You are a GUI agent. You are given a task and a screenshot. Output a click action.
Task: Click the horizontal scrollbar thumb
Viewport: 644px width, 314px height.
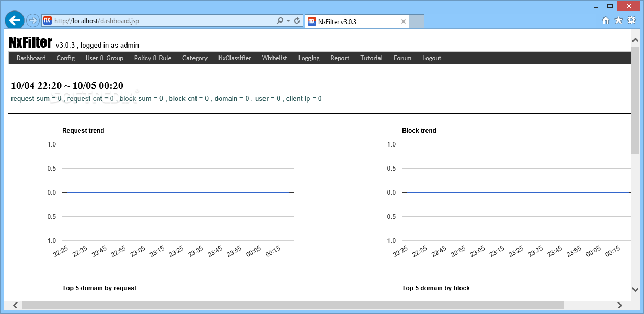point(293,305)
